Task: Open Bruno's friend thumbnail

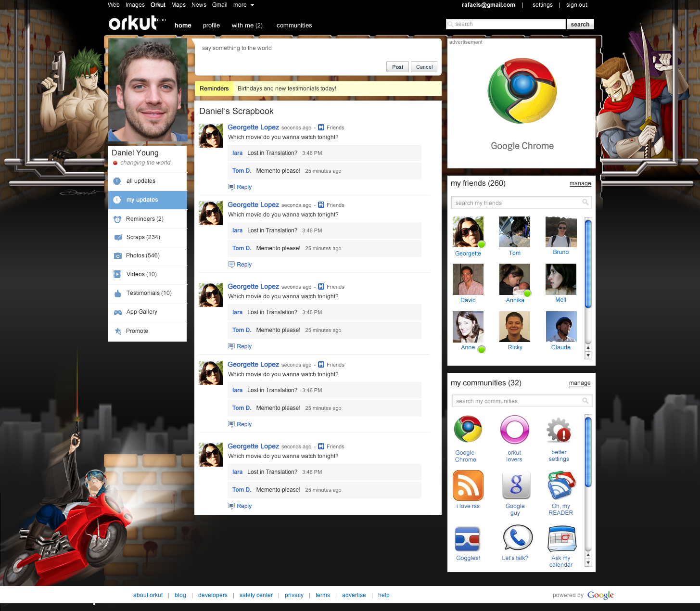Action: coord(561,232)
